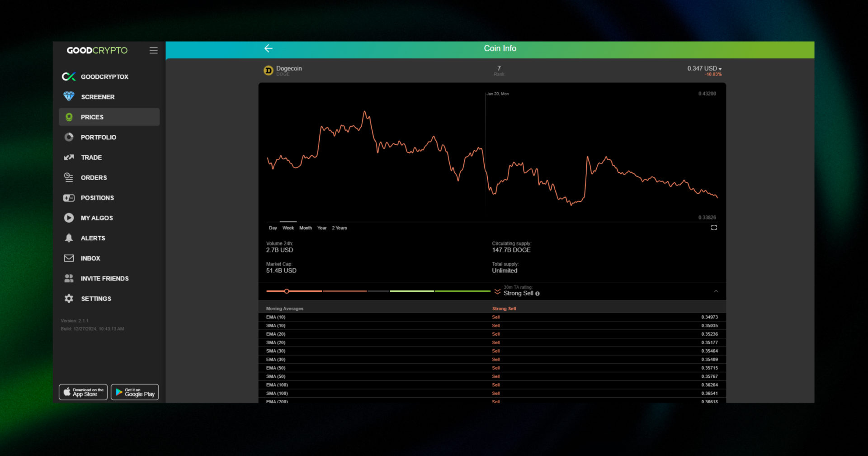Open POSITIONS menu label
Image resolution: width=868 pixels, height=456 pixels.
click(x=98, y=198)
